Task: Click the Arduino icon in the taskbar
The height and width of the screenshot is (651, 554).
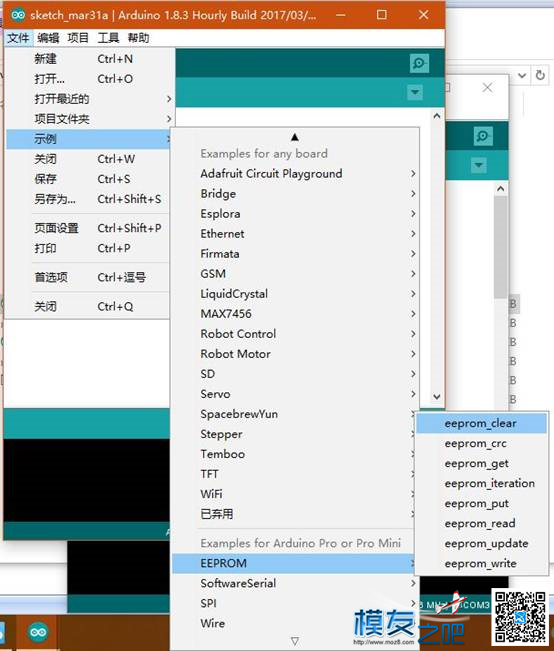Action: tap(38, 632)
